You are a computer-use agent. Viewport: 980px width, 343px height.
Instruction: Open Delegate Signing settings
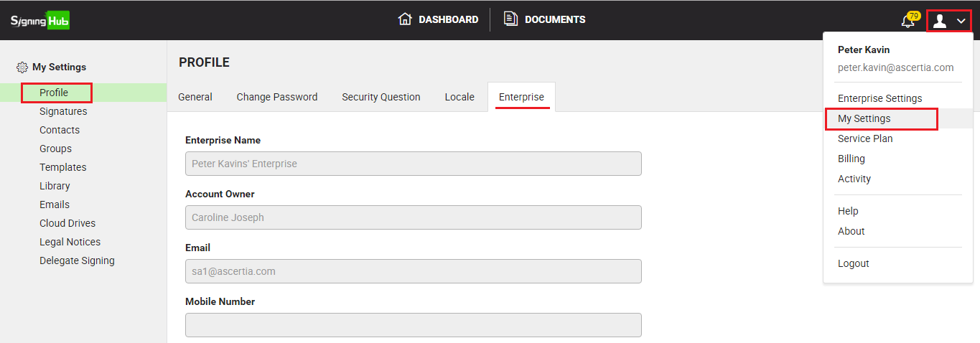(x=77, y=260)
